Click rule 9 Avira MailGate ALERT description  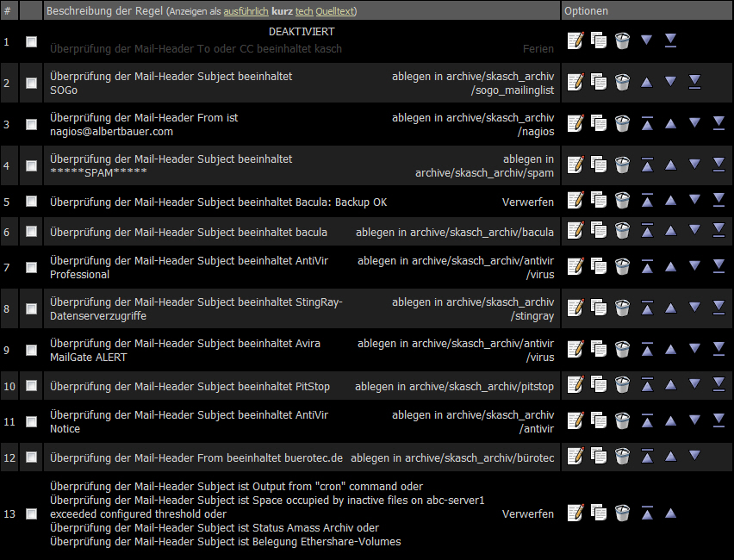click(x=185, y=350)
